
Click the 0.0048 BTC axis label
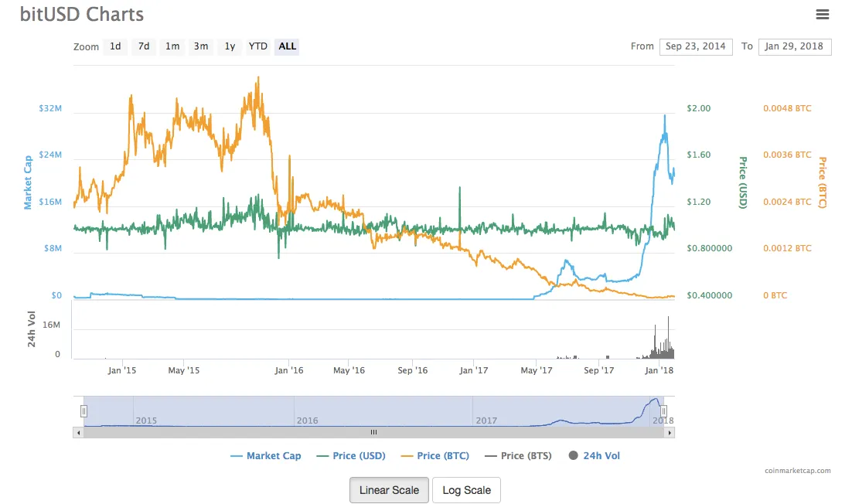coord(787,108)
